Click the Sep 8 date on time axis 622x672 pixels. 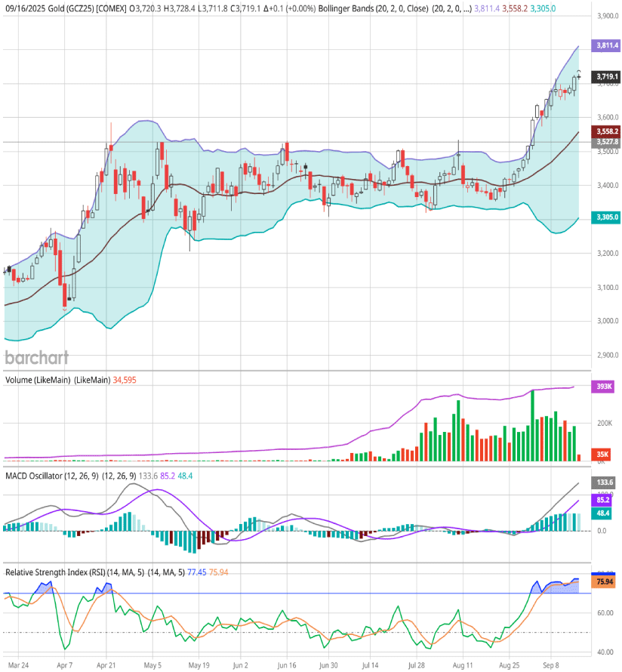click(553, 666)
